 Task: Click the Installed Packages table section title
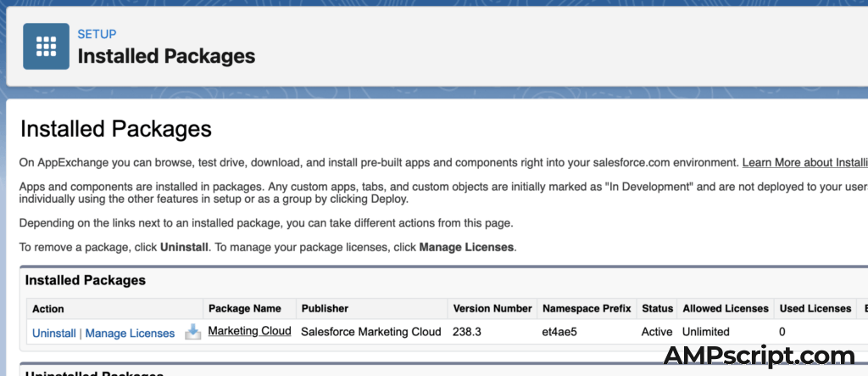(x=86, y=281)
